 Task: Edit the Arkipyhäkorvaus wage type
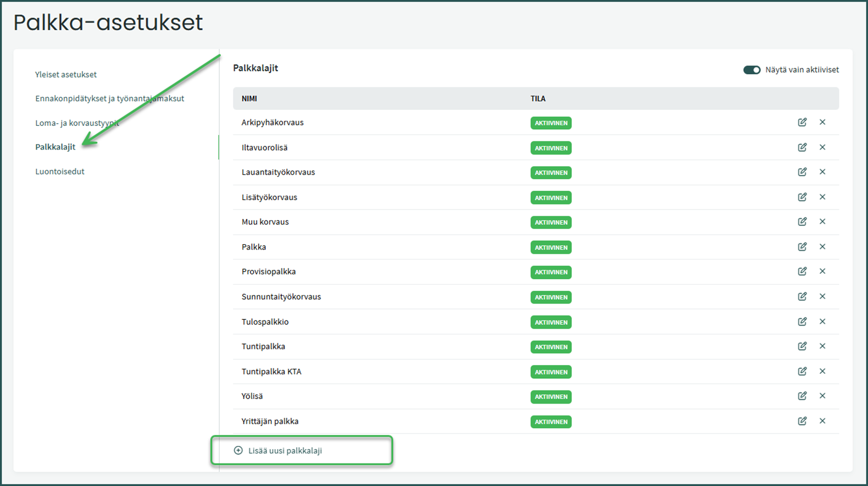[x=802, y=122]
